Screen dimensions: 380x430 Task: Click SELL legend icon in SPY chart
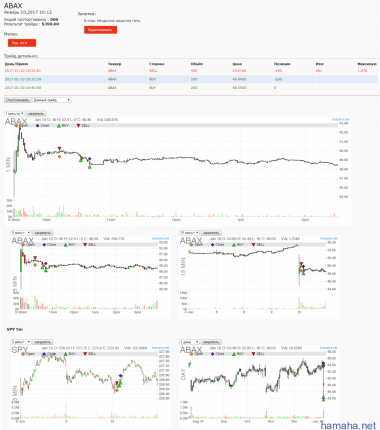85,354
